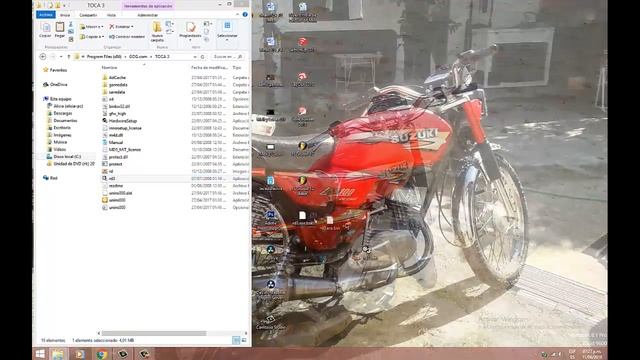Image resolution: width=640 pixels, height=360 pixels.
Task: Switch to large icons view in status bar
Action: (244, 340)
